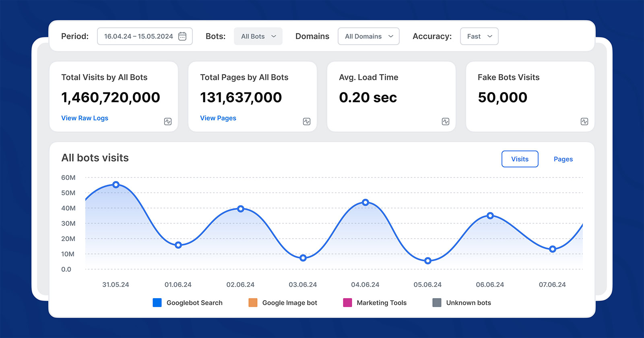Click the Avg. Load Time heading
The height and width of the screenshot is (338, 644).
369,77
